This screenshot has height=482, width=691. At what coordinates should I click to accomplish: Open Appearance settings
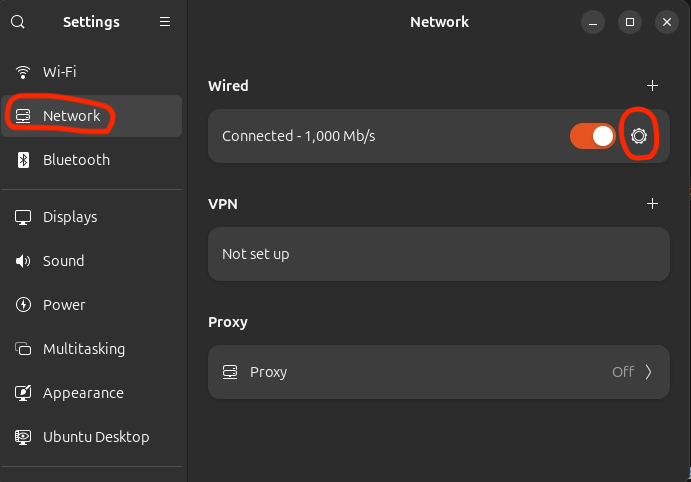pos(92,393)
